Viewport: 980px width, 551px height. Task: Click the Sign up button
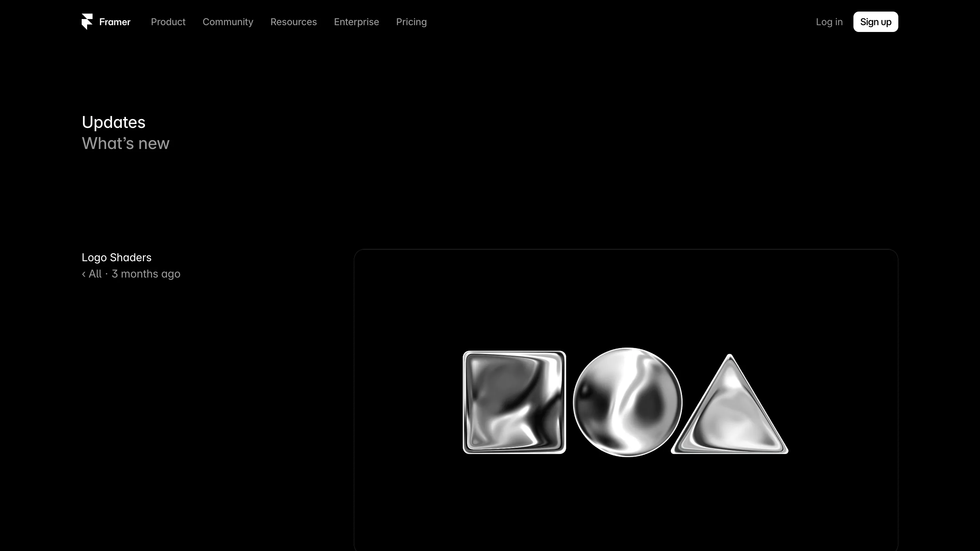point(876,22)
